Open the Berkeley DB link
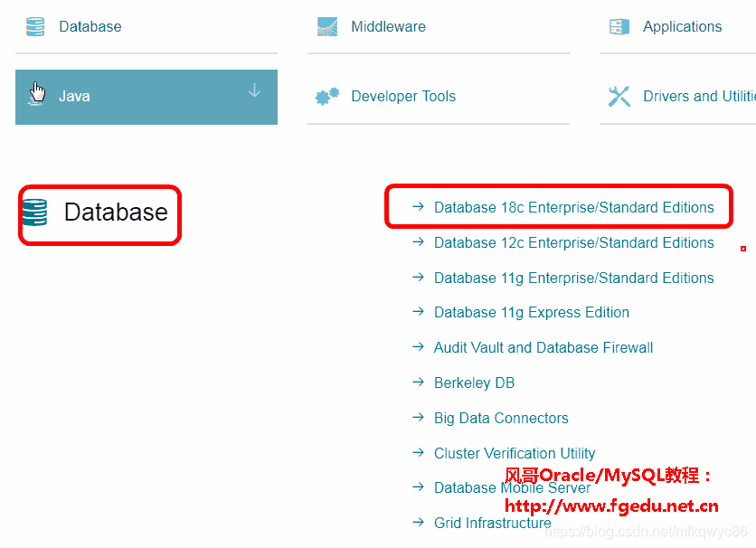The width and height of the screenshot is (756, 548). (x=475, y=383)
